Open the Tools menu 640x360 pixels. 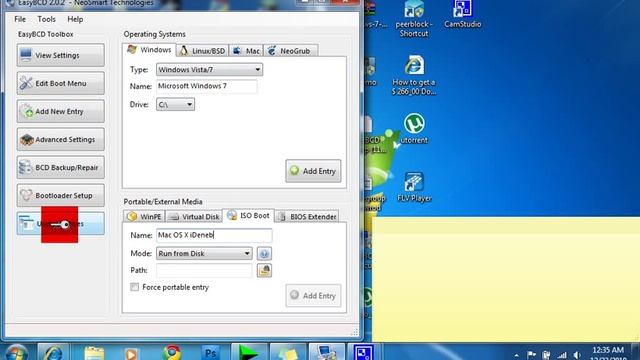(x=46, y=19)
